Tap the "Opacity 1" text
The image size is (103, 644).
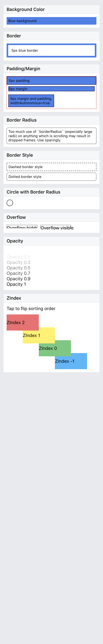point(16,284)
